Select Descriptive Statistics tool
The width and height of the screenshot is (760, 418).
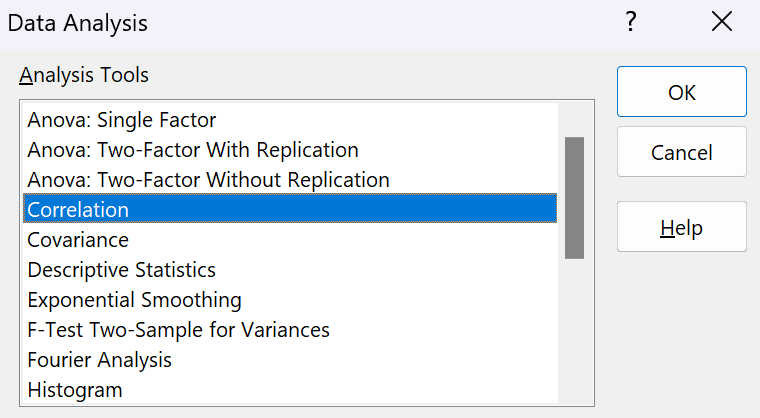click(x=121, y=270)
